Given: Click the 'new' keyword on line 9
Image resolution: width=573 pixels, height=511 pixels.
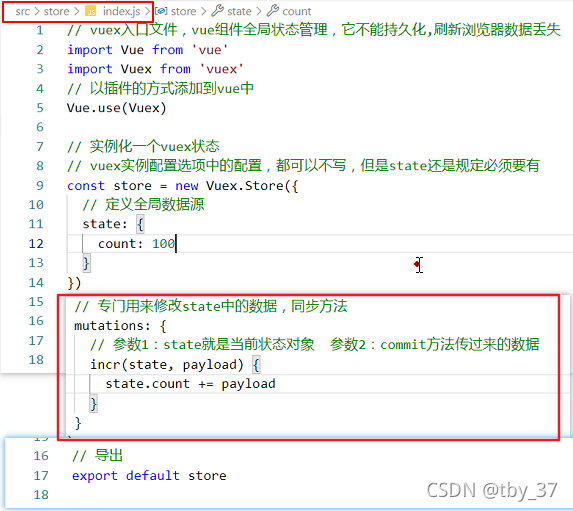Looking at the screenshot, I should pyautogui.click(x=187, y=186).
